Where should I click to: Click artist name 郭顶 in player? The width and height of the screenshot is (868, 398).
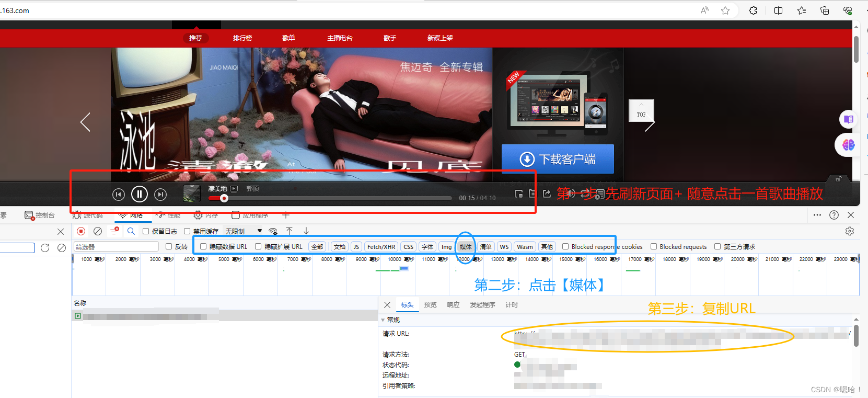tap(253, 189)
